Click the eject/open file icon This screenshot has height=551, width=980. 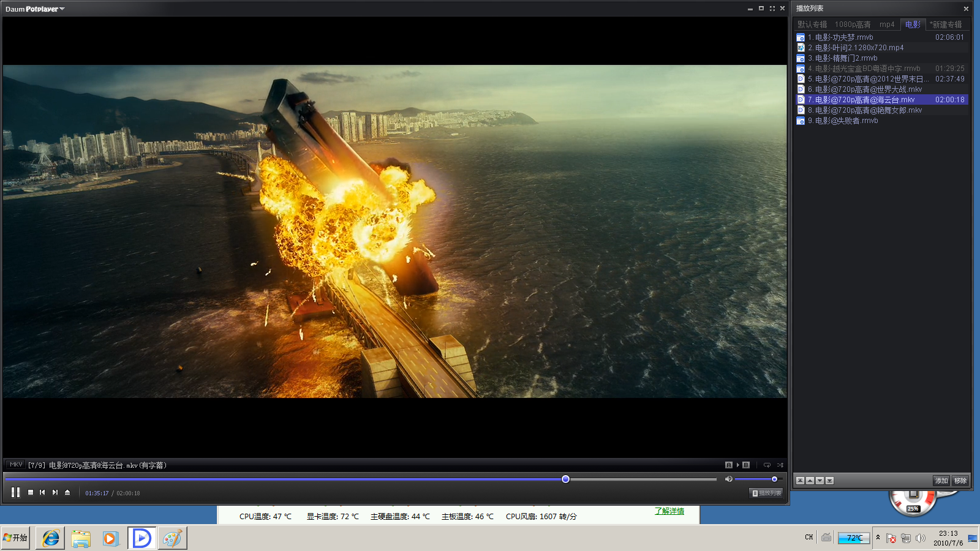[x=67, y=492]
